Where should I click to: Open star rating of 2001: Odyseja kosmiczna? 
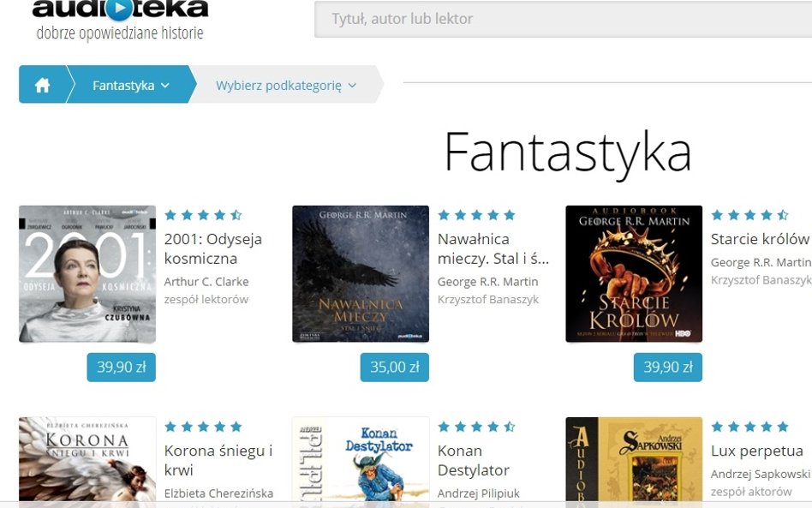pos(203,215)
